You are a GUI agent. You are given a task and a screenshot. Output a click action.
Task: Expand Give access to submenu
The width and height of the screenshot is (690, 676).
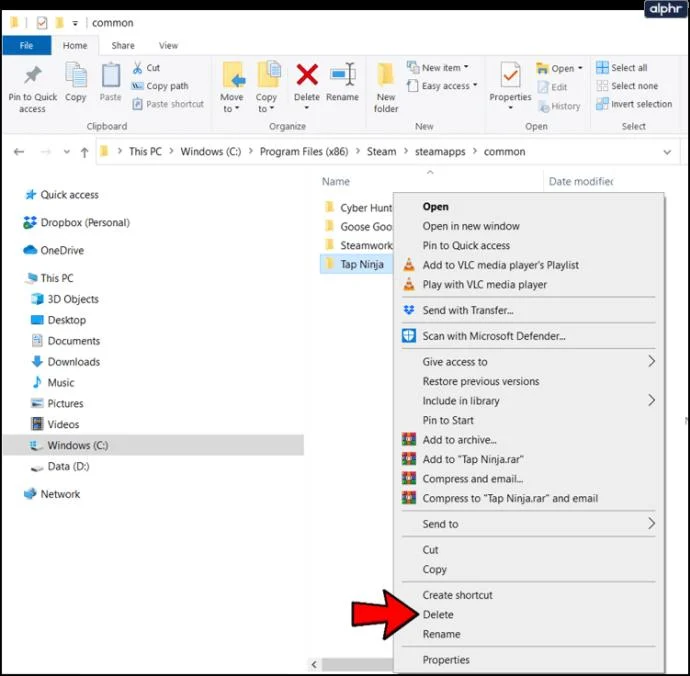pyautogui.click(x=652, y=361)
